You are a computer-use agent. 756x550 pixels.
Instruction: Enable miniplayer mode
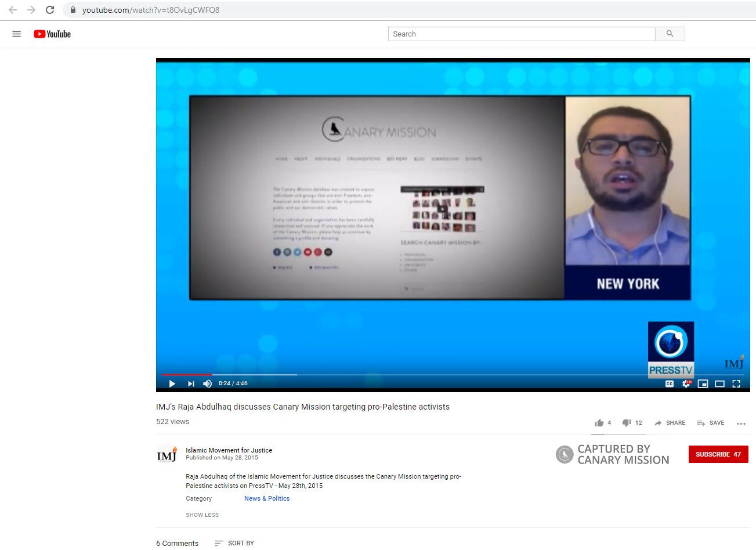[x=703, y=383]
